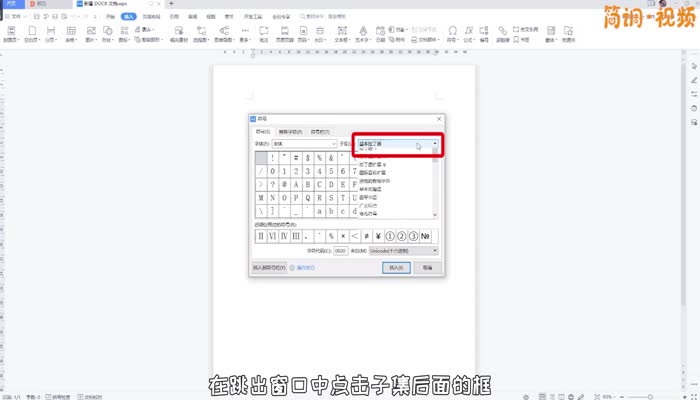Viewport: 700px width, 400px height.
Task: Open the Flowchart tool icon
Action: pos(201,33)
